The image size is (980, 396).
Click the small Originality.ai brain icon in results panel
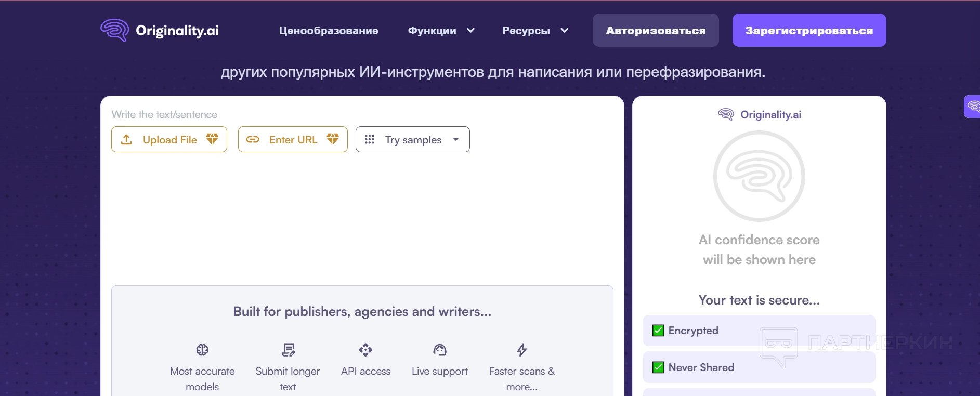pos(726,114)
